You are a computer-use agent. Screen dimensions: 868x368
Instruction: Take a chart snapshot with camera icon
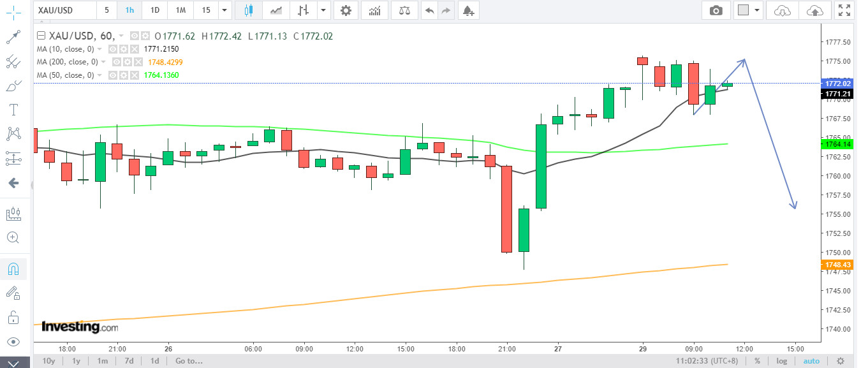(716, 10)
